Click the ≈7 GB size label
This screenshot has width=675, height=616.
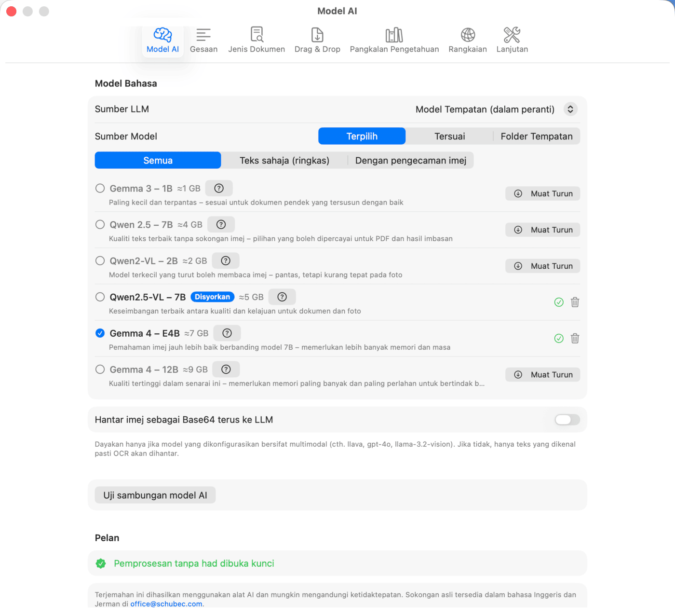tap(196, 333)
